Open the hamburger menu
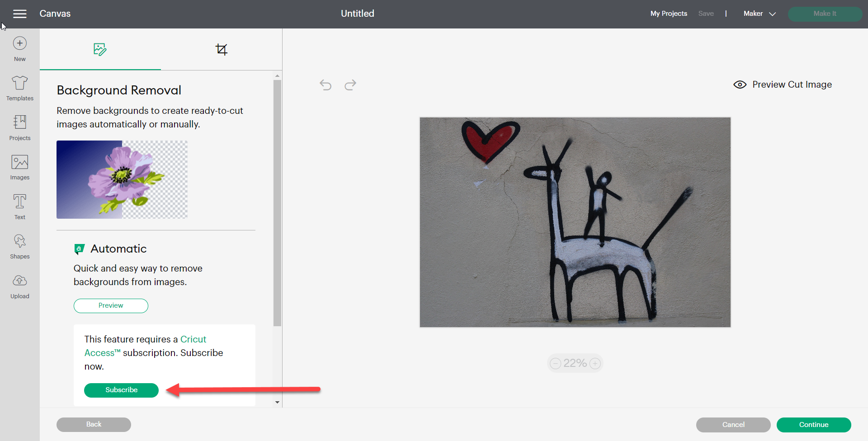Screen dimensions: 868x441 tap(20, 14)
